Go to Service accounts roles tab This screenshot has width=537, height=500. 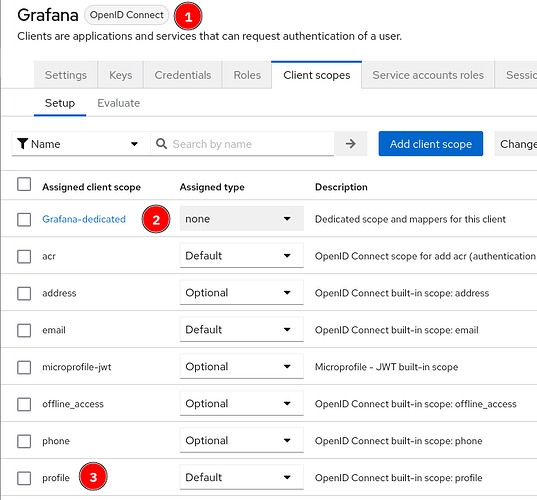coord(428,75)
